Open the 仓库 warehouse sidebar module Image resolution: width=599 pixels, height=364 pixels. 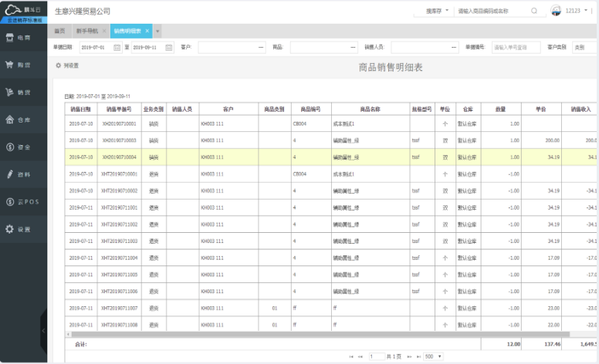point(23,120)
